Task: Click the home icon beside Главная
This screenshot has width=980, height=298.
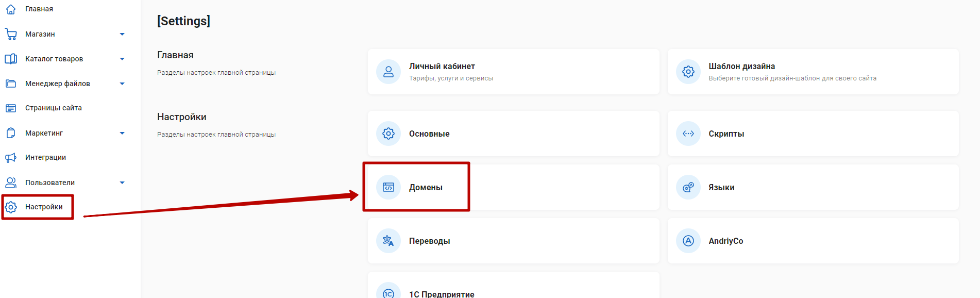Action: click(x=11, y=9)
